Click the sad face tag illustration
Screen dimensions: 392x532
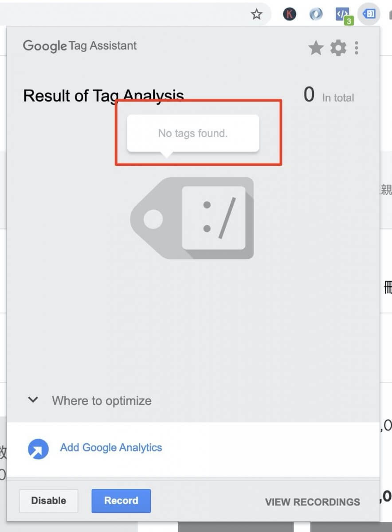(192, 218)
